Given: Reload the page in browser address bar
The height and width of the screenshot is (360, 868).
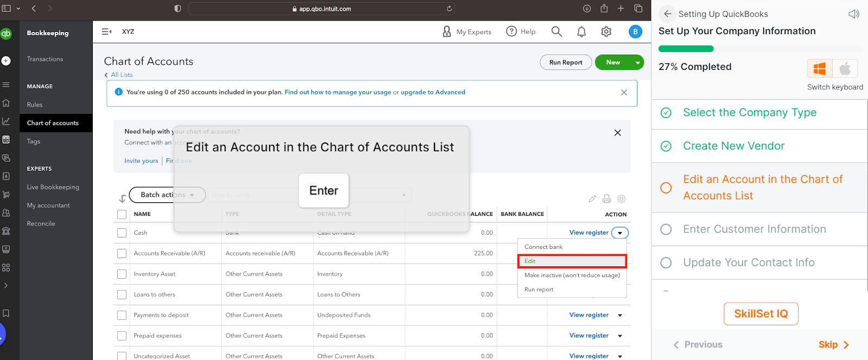Looking at the screenshot, I should pyautogui.click(x=449, y=9).
